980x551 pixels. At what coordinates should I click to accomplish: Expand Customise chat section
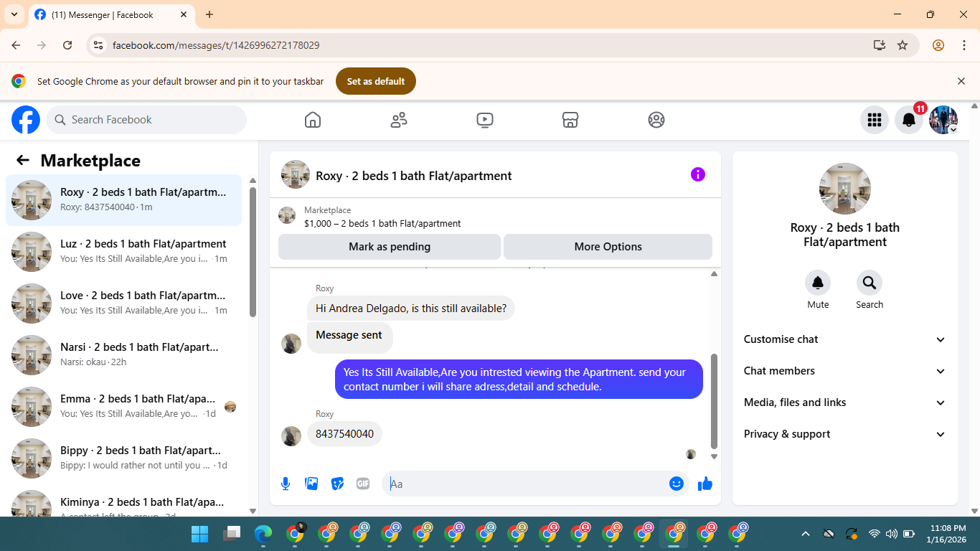tap(845, 339)
